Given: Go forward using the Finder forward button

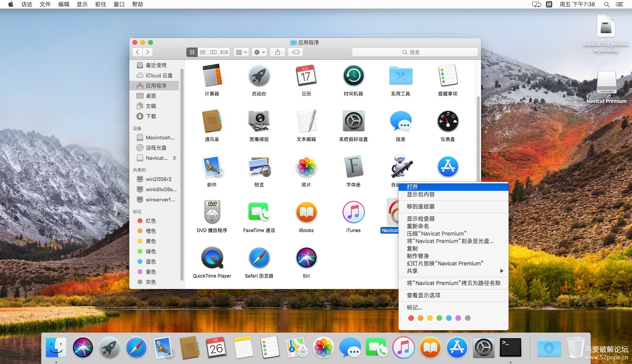Looking at the screenshot, I should click(x=147, y=52).
